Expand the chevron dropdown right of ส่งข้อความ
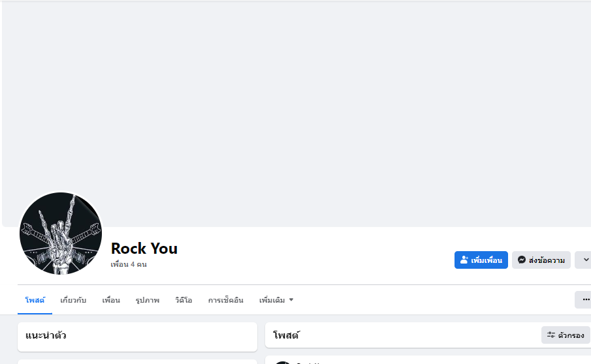Image resolution: width=591 pixels, height=364 pixels. point(585,260)
